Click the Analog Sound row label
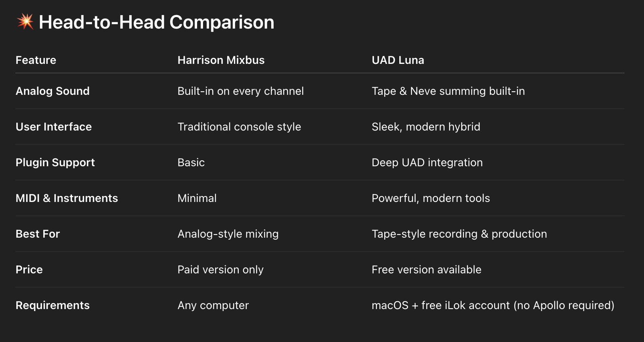Viewport: 644px width, 342px height. coord(52,91)
